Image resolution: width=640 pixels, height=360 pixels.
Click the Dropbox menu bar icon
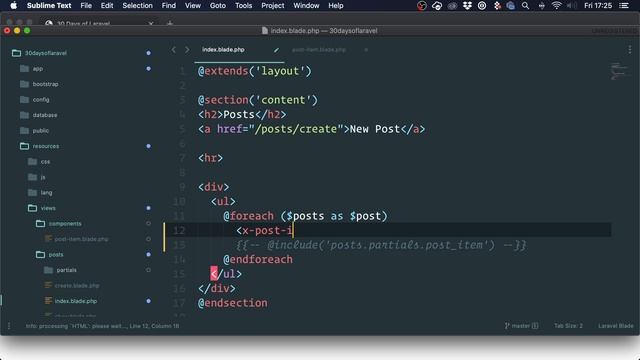pos(467,5)
